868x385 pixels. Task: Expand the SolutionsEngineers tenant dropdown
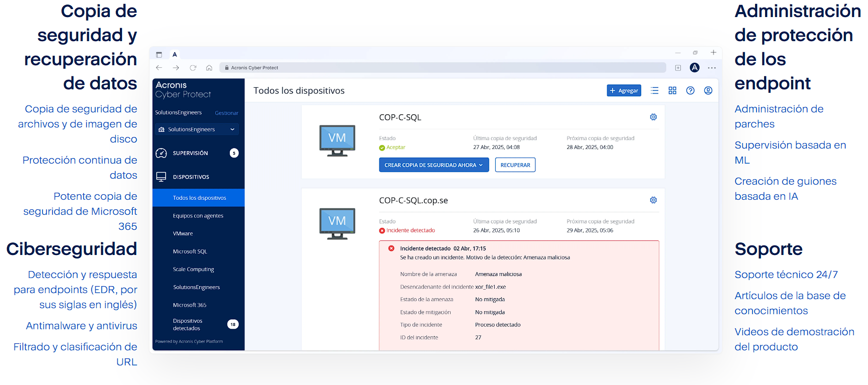(232, 130)
